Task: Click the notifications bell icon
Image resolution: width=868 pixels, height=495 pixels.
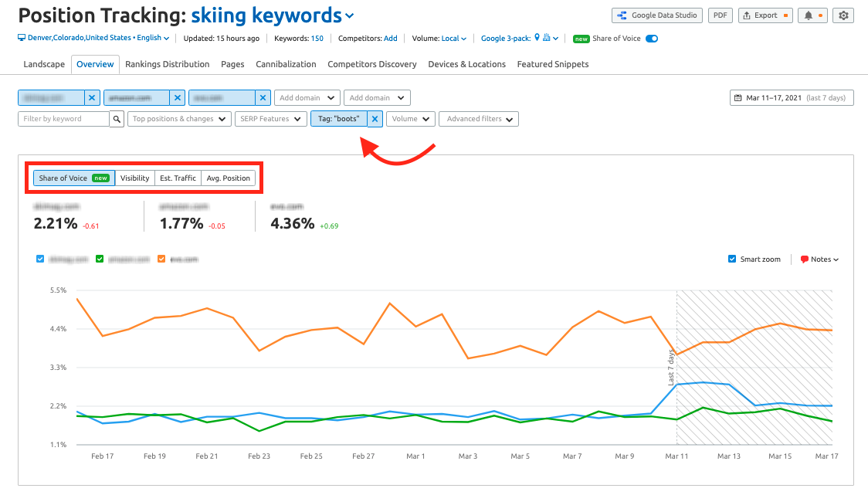Action: 810,15
